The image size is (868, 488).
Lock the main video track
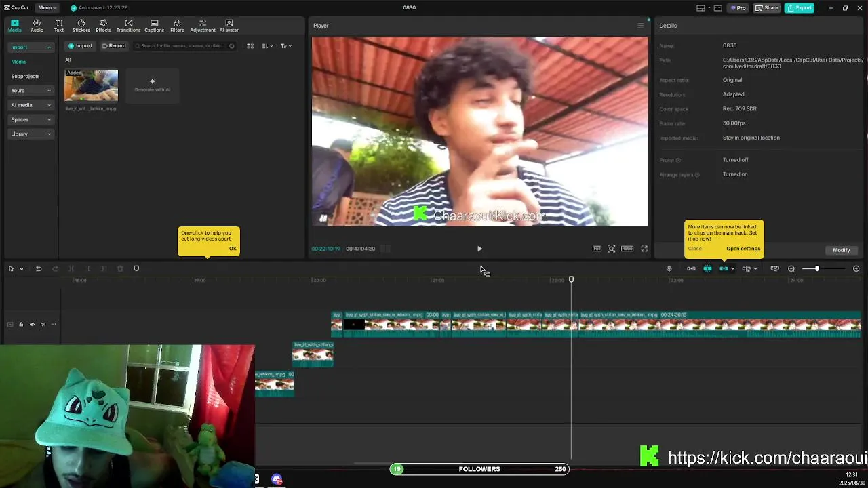pyautogui.click(x=20, y=325)
